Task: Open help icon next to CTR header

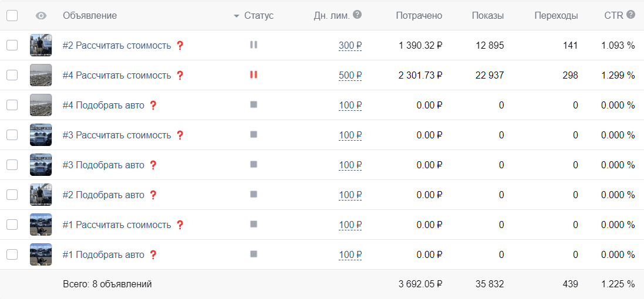Action: coord(631,15)
